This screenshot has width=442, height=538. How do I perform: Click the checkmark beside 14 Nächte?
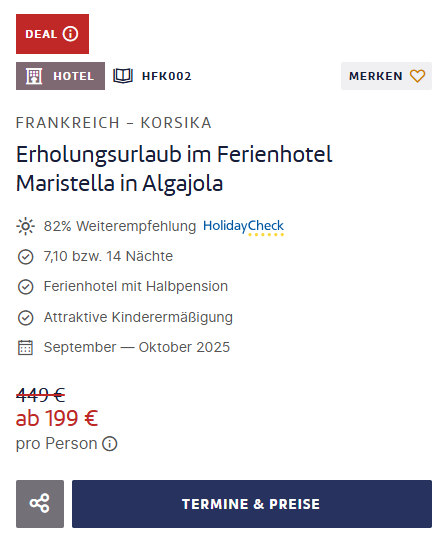[25, 257]
